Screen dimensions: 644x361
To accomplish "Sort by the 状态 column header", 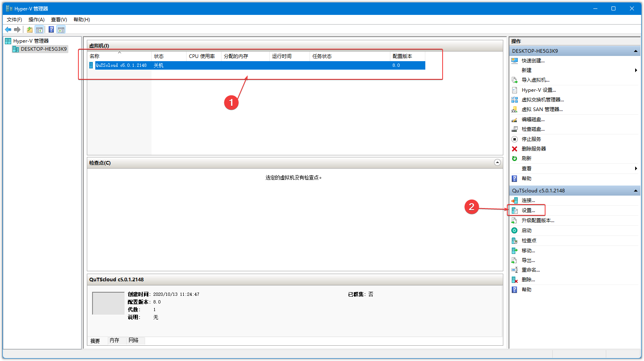I will (169, 56).
